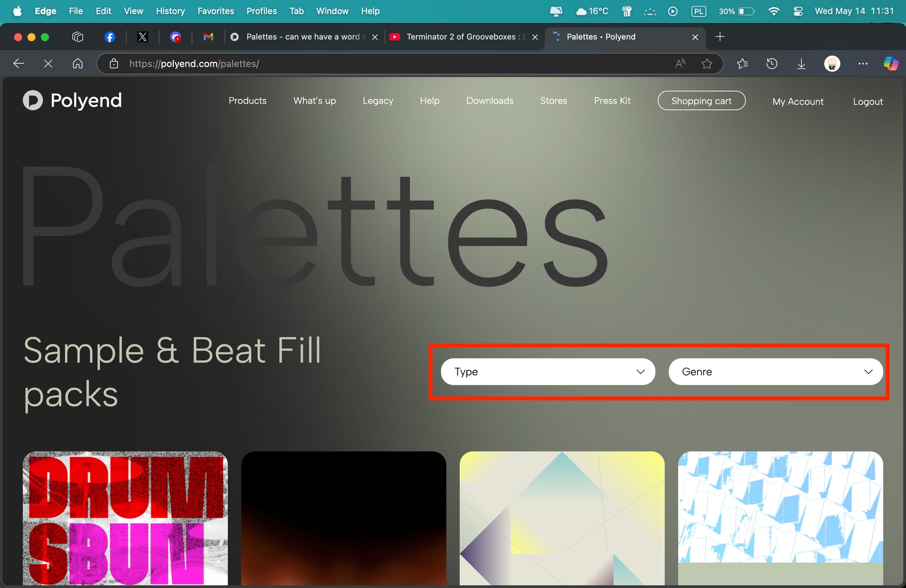Open the pinned Gmail tab

(x=208, y=37)
